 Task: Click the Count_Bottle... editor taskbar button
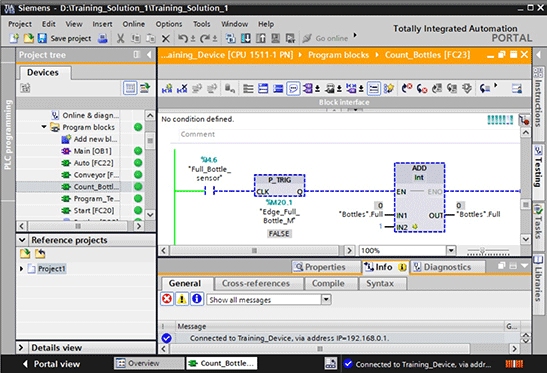pyautogui.click(x=222, y=363)
